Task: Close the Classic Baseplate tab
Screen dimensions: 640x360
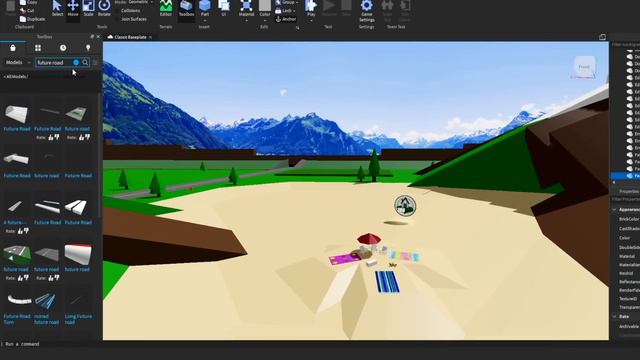Action: click(151, 37)
